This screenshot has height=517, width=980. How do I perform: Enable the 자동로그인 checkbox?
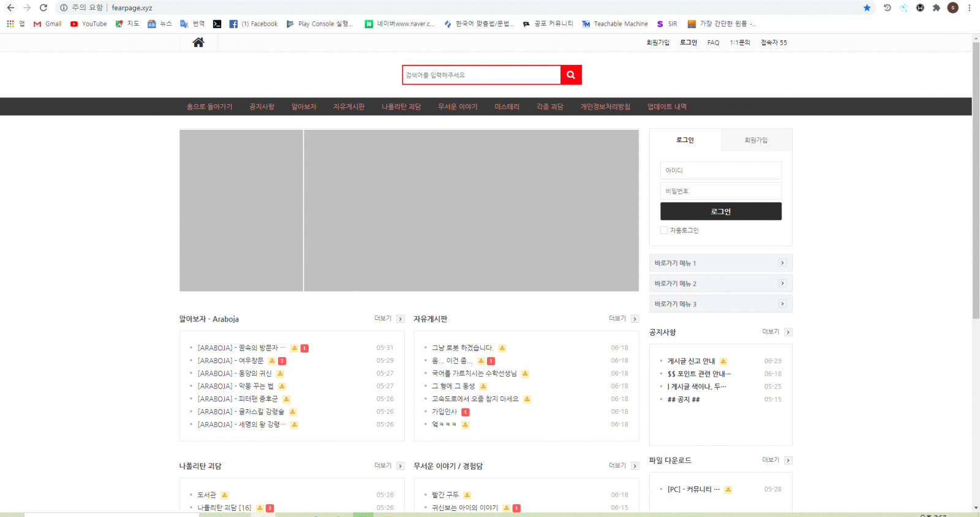664,230
